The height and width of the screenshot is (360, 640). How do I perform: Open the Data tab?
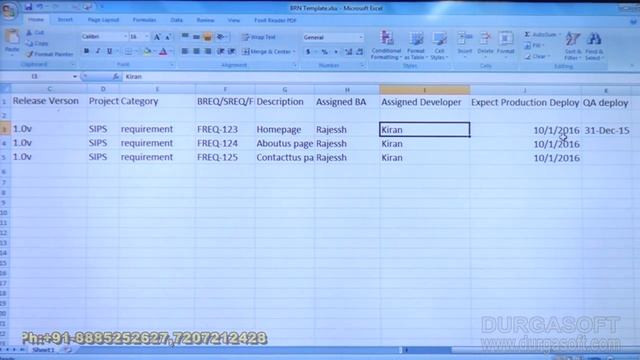point(176,20)
